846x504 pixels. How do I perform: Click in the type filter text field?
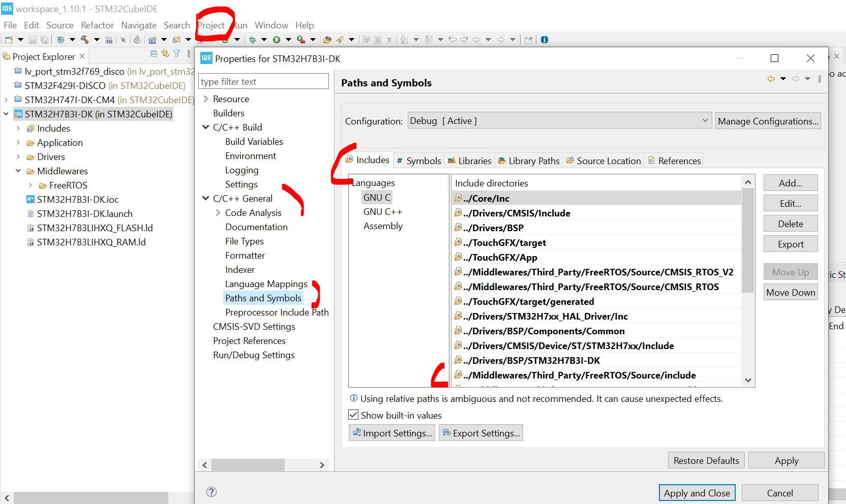pyautogui.click(x=263, y=81)
